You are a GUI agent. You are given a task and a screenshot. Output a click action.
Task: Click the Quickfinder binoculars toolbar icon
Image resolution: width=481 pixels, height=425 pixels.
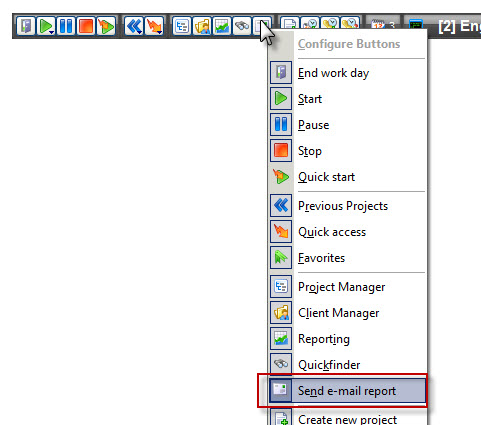tap(242, 26)
